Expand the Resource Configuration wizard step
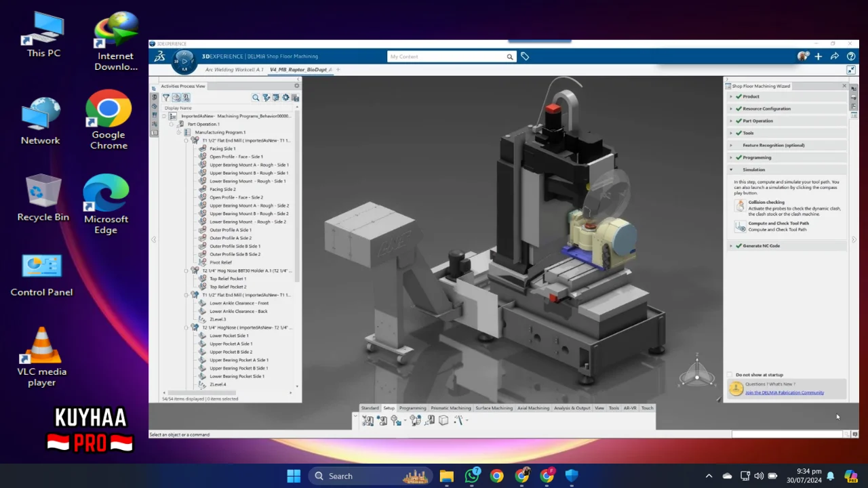The image size is (868, 488). click(x=731, y=108)
